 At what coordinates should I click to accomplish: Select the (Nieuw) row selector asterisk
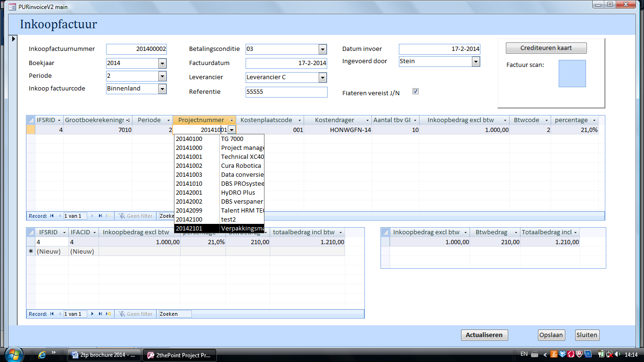31,251
